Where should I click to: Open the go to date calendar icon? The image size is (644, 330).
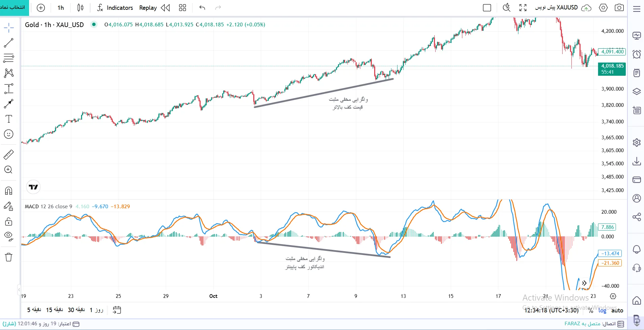(117, 310)
